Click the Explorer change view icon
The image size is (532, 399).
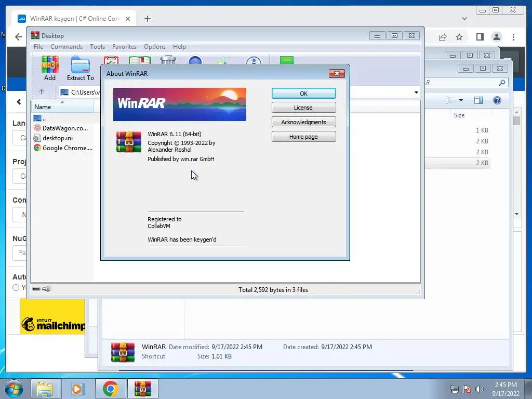pyautogui.click(x=450, y=100)
